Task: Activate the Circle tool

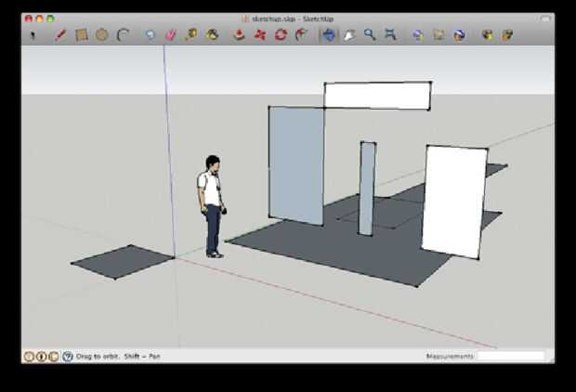Action: (x=102, y=35)
